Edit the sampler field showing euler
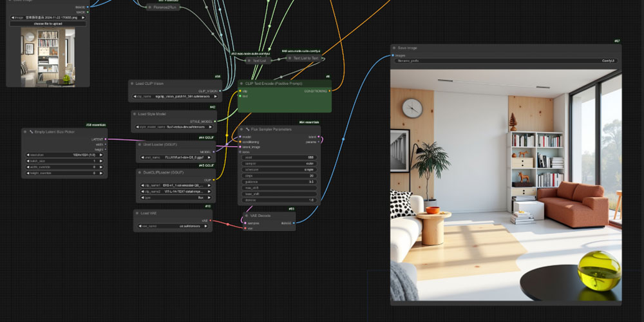Screen dimensions: 644x322 coord(279,164)
